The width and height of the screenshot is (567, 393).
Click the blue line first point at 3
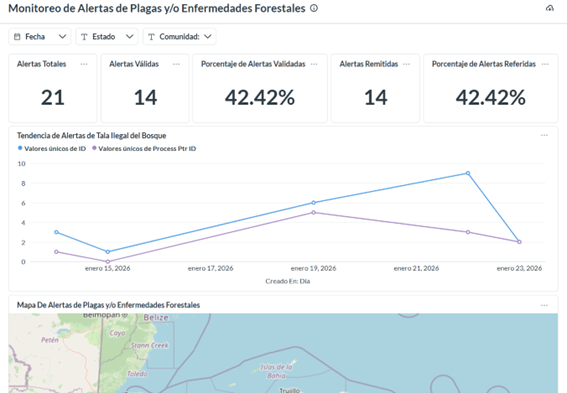pos(56,232)
